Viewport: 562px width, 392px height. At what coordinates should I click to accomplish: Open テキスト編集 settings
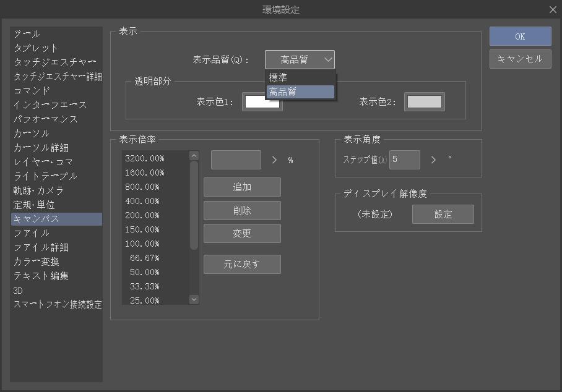56,276
